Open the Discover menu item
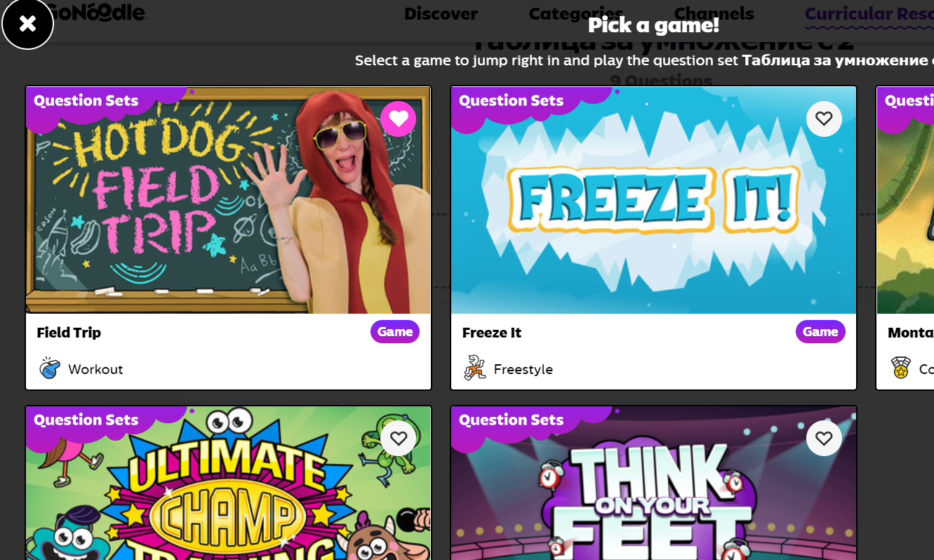934x560 pixels. coord(441,13)
